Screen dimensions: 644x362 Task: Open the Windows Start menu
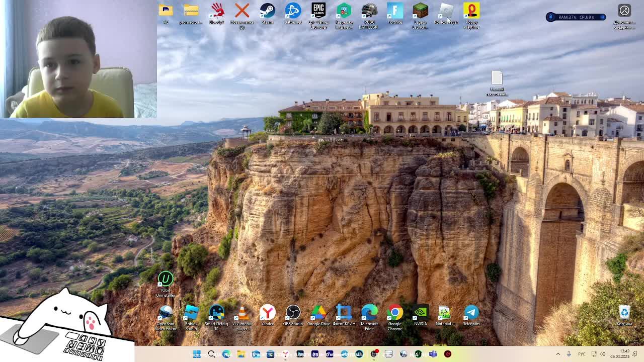tap(197, 354)
